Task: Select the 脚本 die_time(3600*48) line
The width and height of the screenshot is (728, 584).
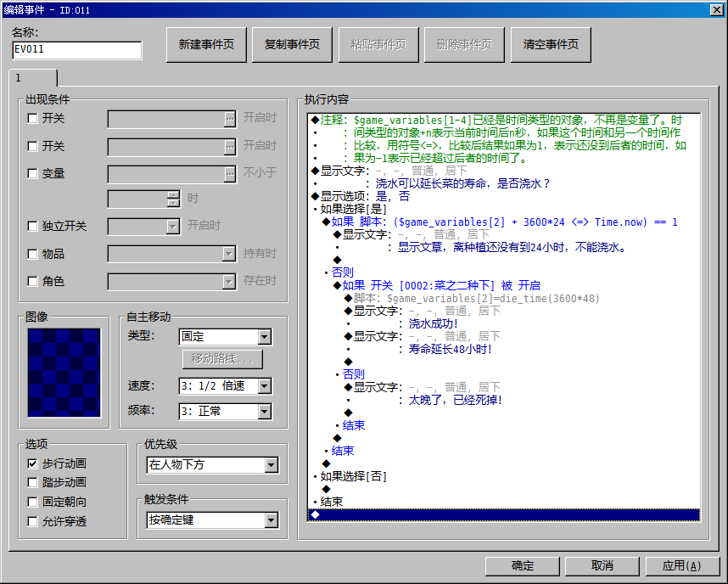Action: click(x=504, y=298)
